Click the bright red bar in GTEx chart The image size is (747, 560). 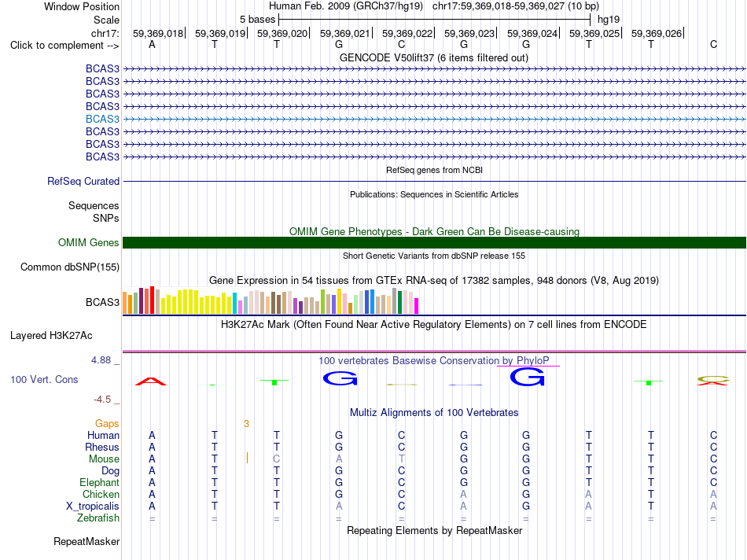[x=153, y=300]
